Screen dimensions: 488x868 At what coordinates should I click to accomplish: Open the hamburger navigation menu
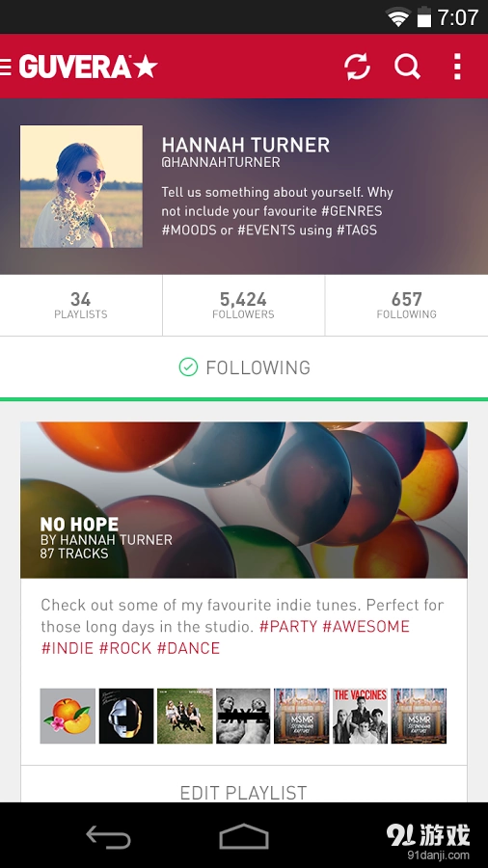tap(5, 67)
